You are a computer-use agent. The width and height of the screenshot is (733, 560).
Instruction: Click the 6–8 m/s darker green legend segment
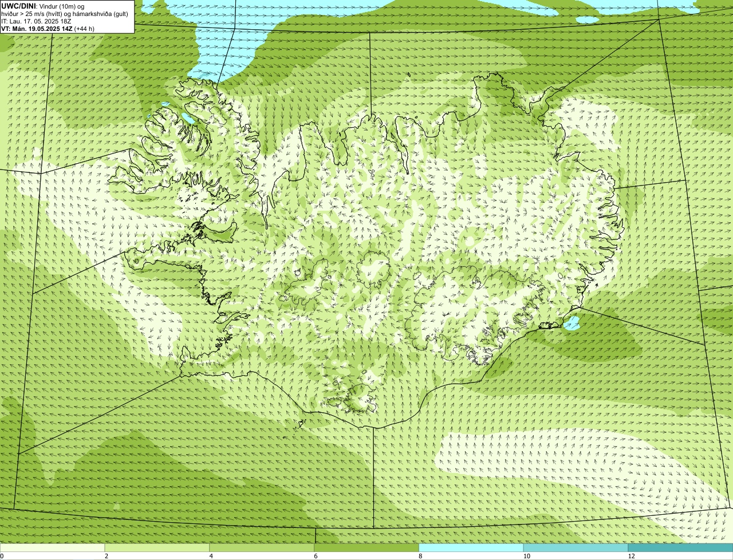tap(367, 548)
